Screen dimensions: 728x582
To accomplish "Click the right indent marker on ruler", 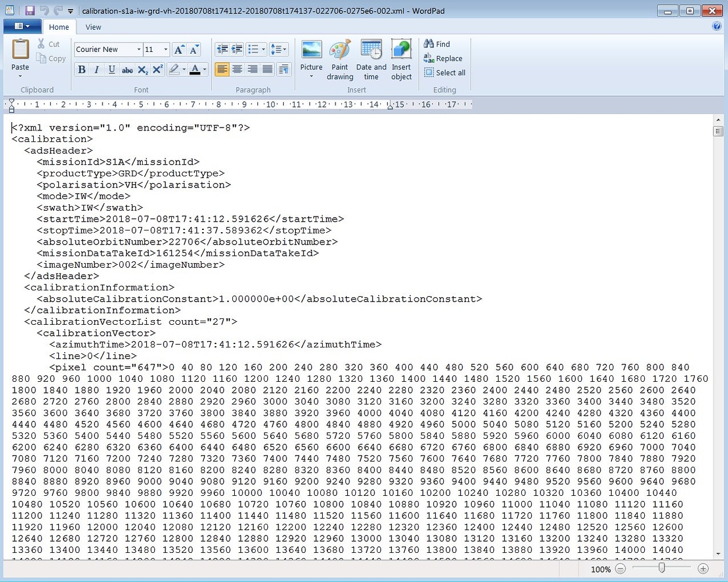I will 390,107.
